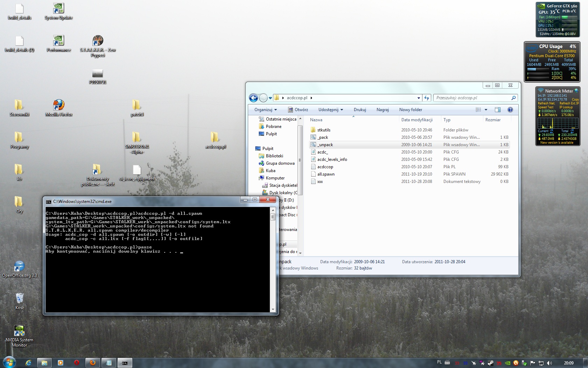Expand the Udostępnij dropdown menu
Image resolution: width=588 pixels, height=368 pixels.
click(330, 110)
